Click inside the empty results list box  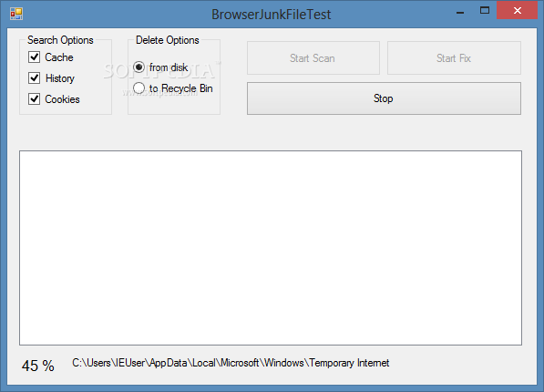pyautogui.click(x=271, y=248)
